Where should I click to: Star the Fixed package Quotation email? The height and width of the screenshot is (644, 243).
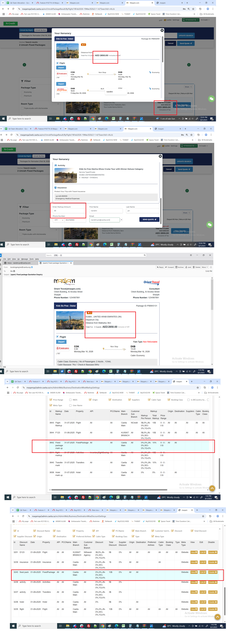(x=211, y=267)
